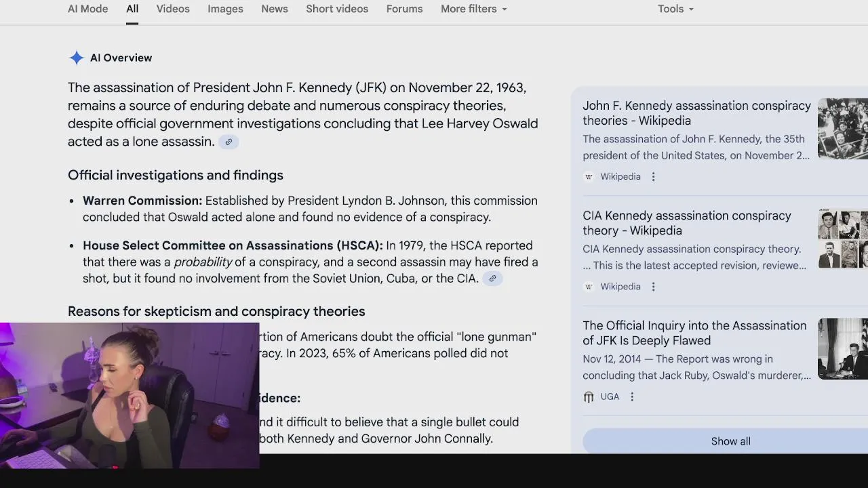
Task: Open the News tab
Action: (x=275, y=9)
